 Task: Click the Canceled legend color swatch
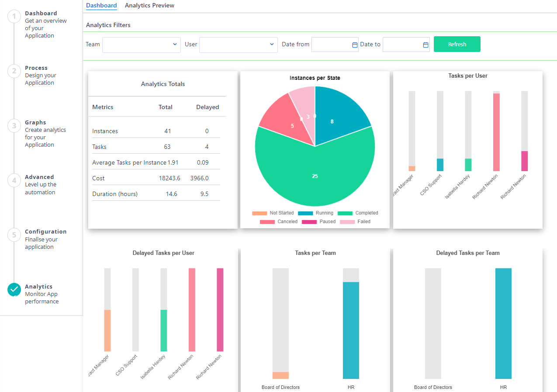point(267,222)
